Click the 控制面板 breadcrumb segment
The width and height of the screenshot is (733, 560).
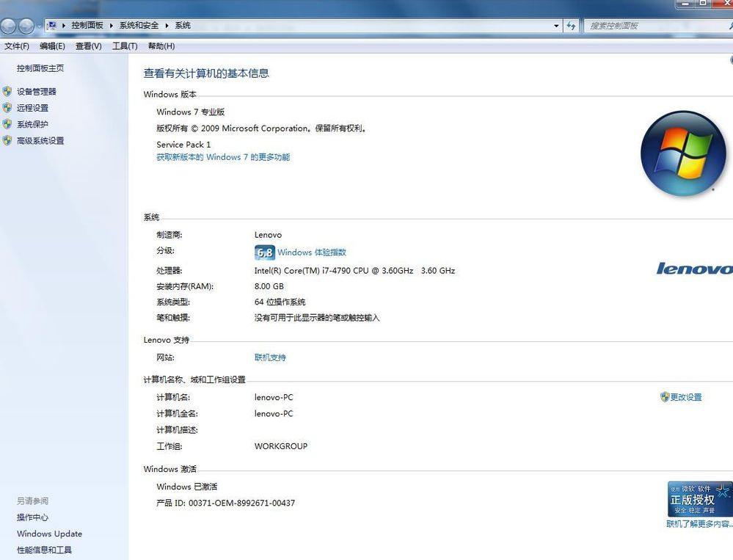click(87, 25)
